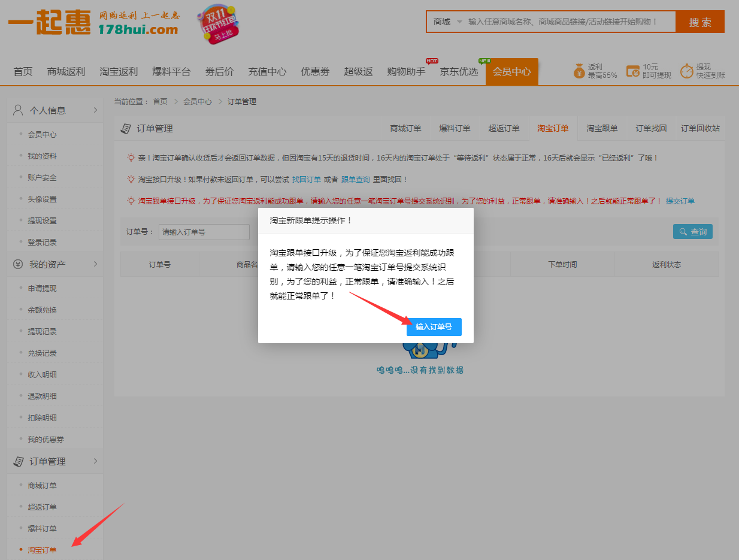This screenshot has width=739, height=560.
Task: Open 淘宝返利 in the navigation bar
Action: (x=119, y=72)
